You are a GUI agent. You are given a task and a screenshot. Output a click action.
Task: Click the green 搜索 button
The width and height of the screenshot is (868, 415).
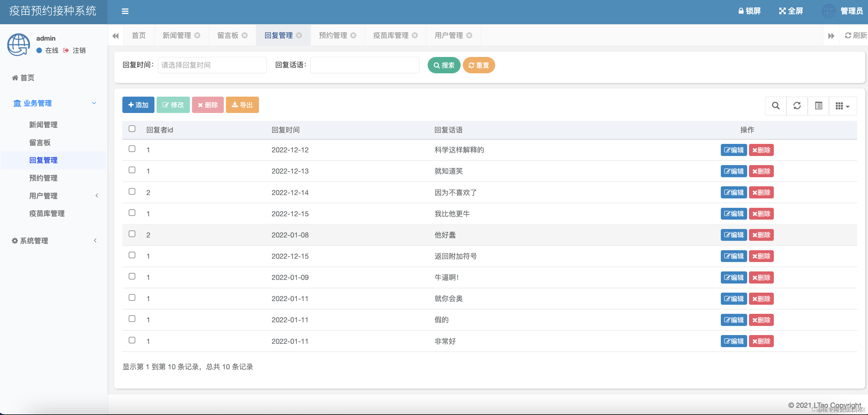click(444, 65)
